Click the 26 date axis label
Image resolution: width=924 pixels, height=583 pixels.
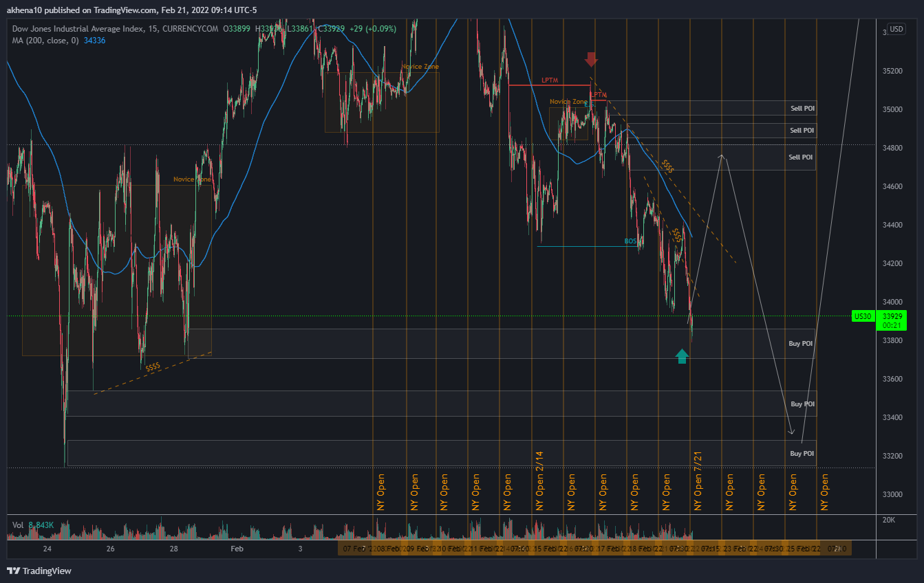(111, 549)
